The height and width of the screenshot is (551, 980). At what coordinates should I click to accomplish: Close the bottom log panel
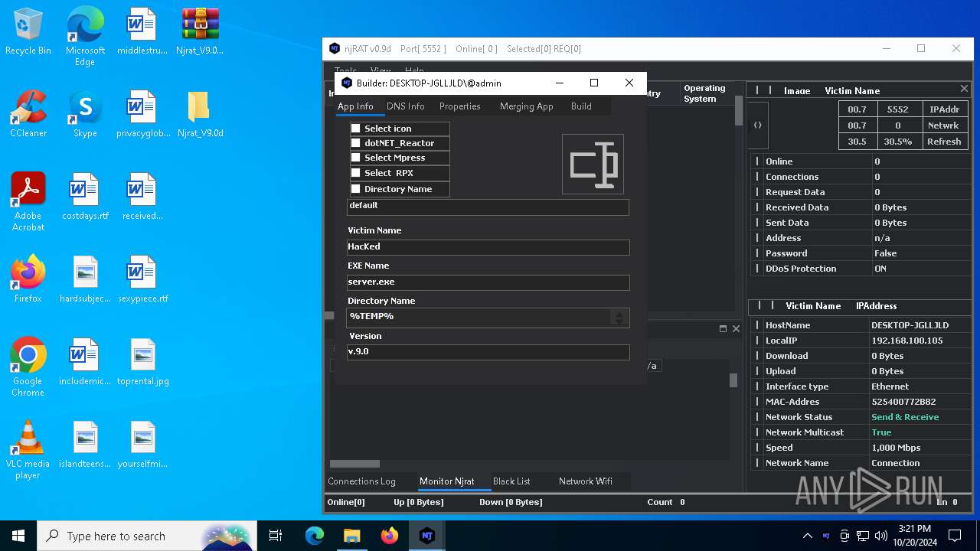(x=736, y=329)
